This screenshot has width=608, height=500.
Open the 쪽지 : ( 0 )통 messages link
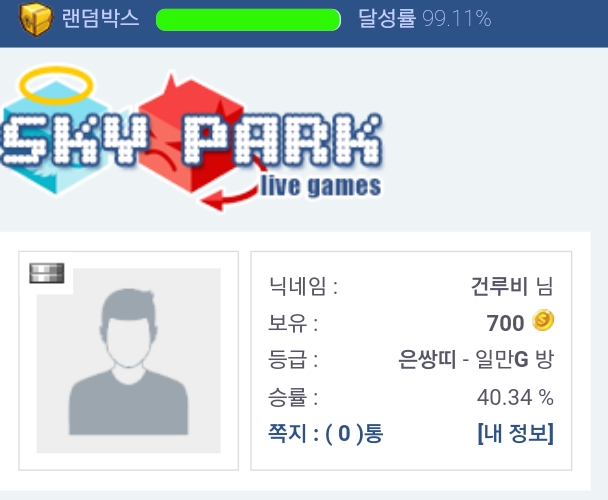click(326, 433)
